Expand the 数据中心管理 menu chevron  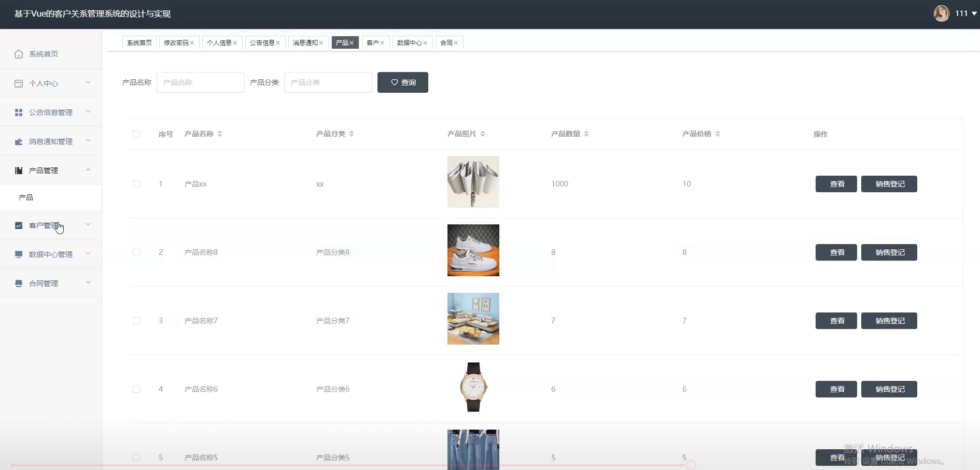click(88, 253)
